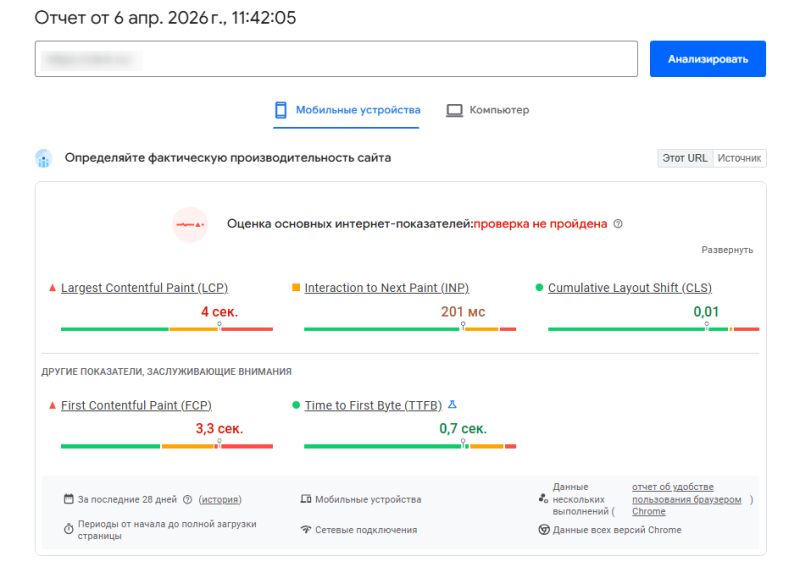
Task: Click Данные всех версий Chrome text
Action: [617, 530]
